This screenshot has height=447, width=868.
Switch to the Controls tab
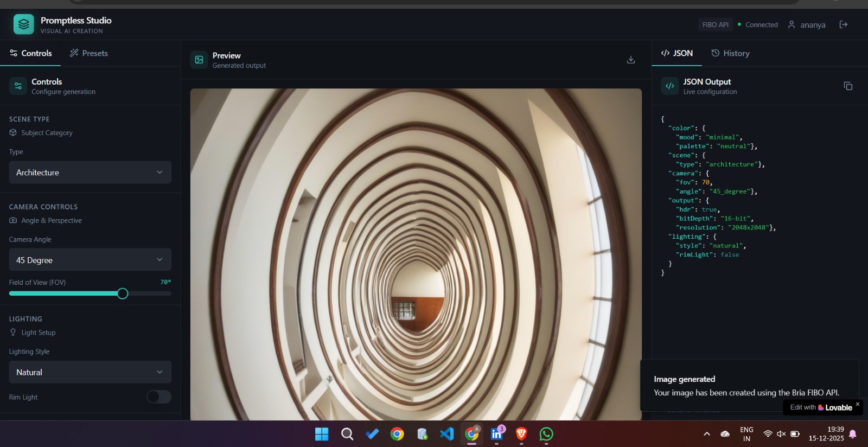(x=31, y=53)
